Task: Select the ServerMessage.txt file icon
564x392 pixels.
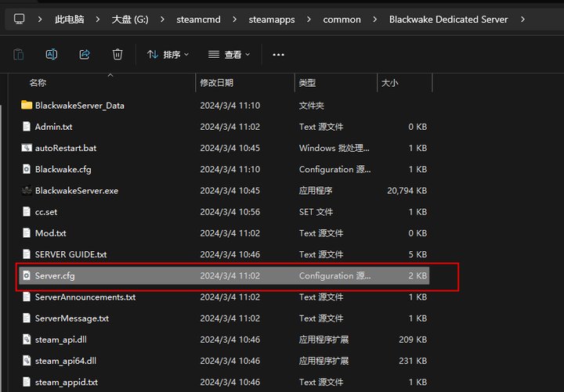Action: (x=27, y=318)
